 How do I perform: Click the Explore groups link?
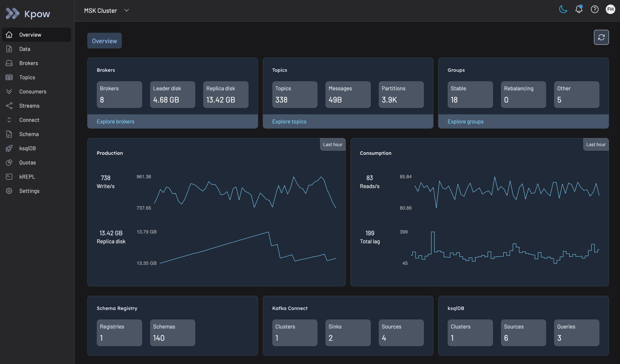coord(465,121)
